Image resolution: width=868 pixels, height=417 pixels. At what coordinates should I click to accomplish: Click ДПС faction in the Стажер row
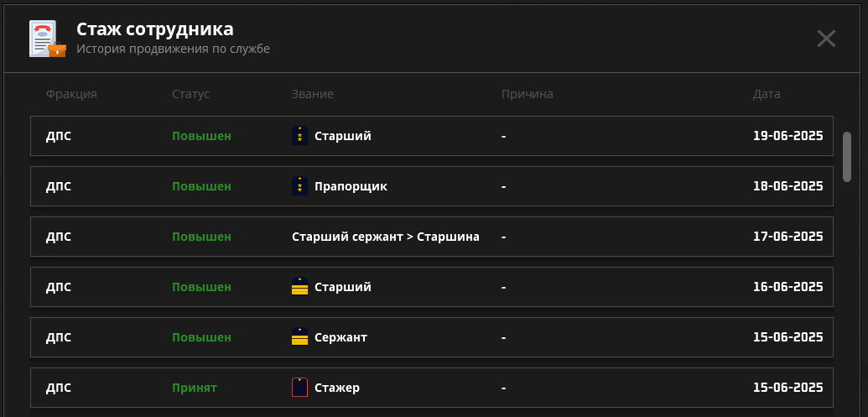pos(59,388)
